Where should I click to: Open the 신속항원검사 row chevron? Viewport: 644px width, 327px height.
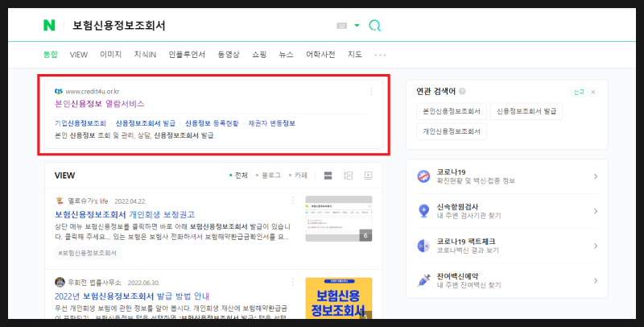596,211
